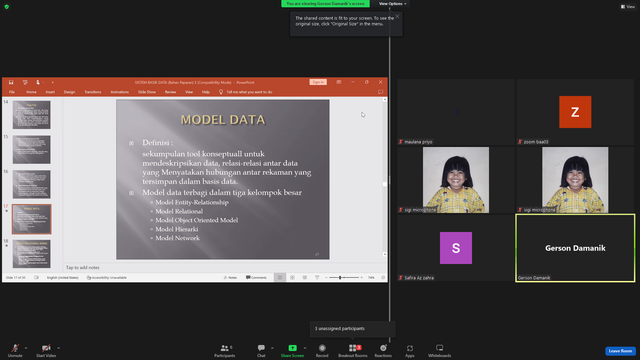
Task: Select slide 18 thumbnail
Action: coord(31,254)
